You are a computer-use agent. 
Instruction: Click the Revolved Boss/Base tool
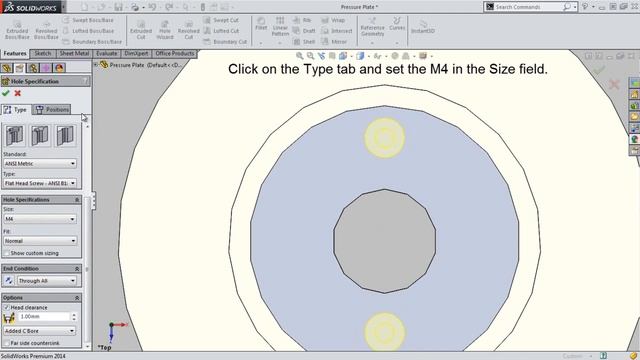pos(46,30)
